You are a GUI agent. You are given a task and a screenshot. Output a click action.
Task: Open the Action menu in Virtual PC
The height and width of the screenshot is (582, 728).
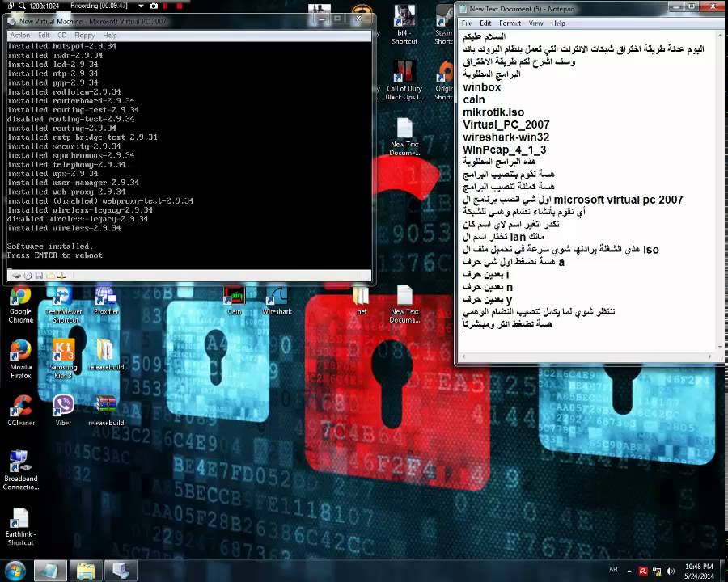20,36
